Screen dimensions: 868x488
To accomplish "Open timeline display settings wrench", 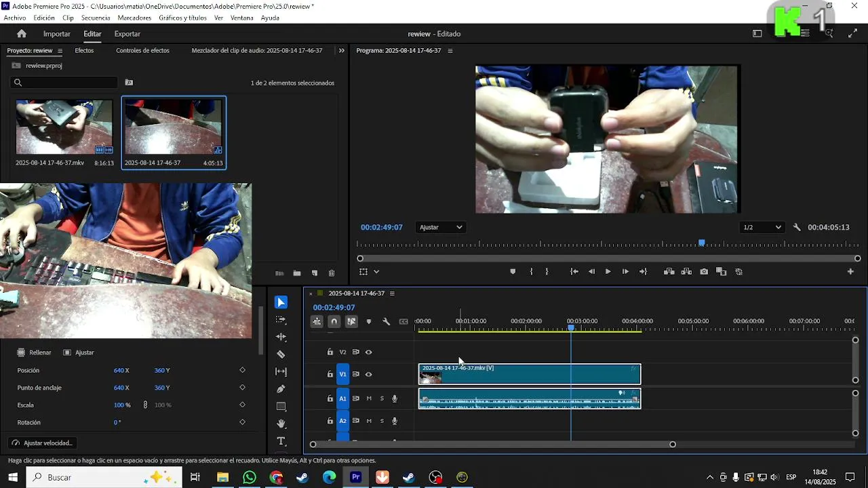I will tap(386, 321).
